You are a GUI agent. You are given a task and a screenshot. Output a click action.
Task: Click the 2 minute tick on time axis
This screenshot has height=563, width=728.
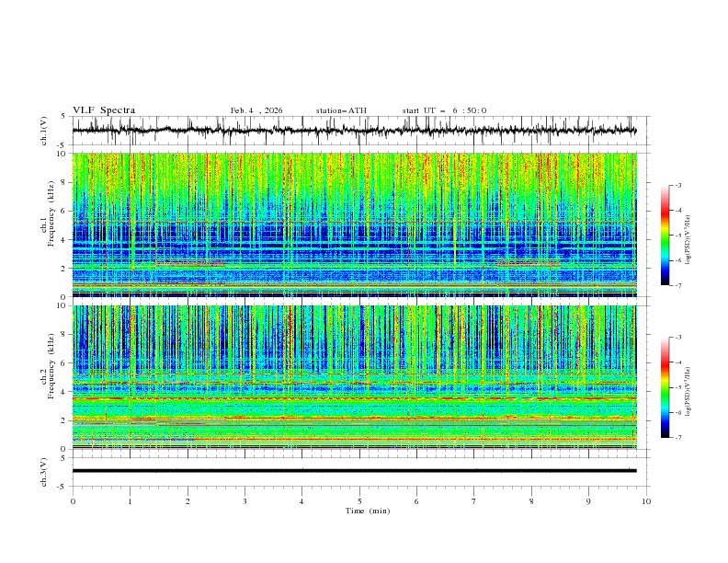pos(188,501)
